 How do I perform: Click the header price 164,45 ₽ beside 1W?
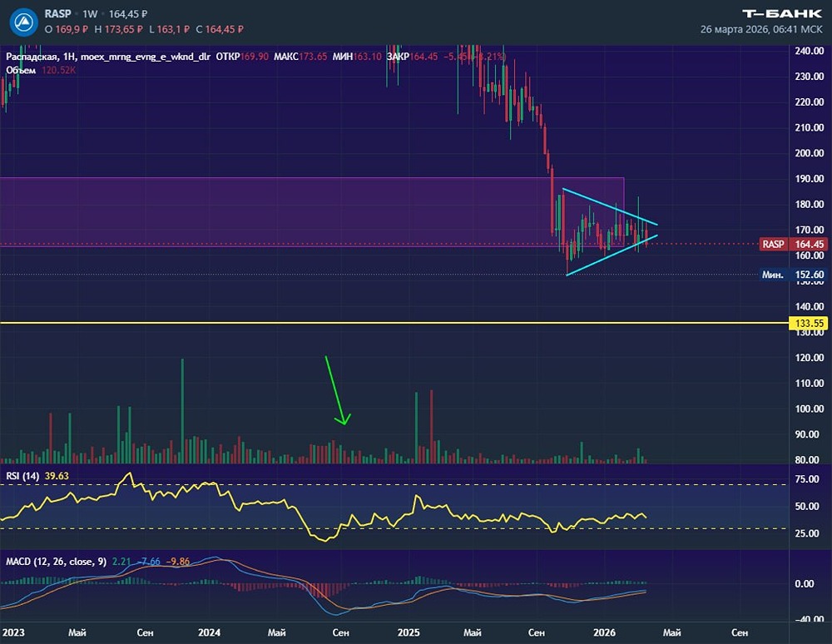[x=128, y=14]
